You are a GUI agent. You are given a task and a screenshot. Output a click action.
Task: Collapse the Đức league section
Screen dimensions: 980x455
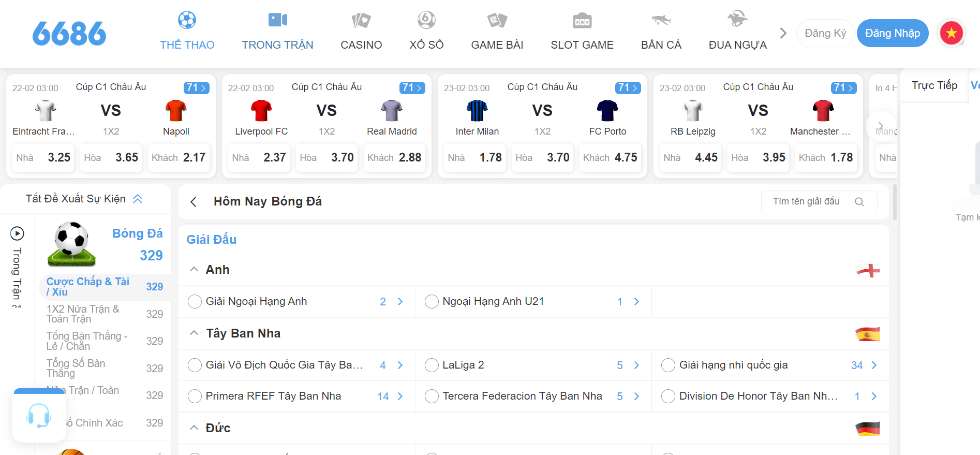tap(194, 428)
